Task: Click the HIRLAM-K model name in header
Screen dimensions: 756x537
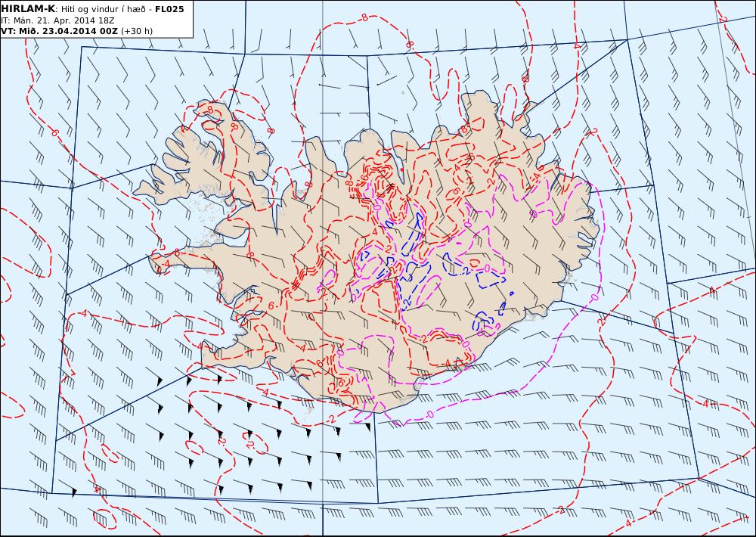Action: (x=28, y=9)
